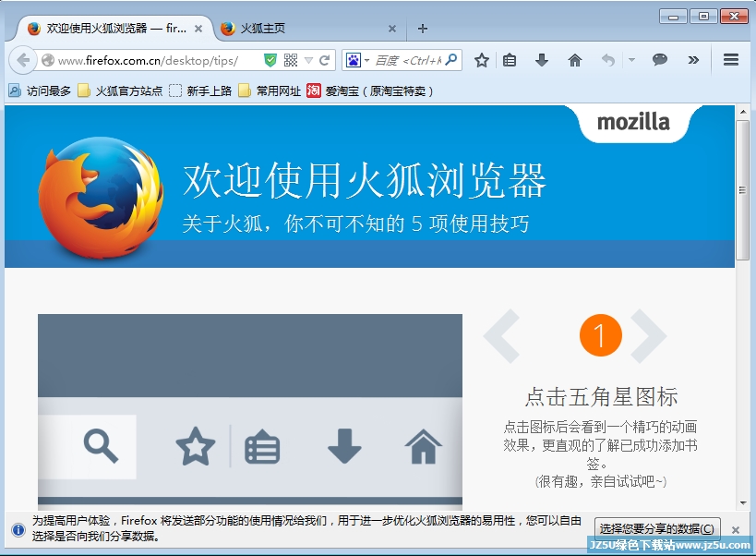Screen dimensions: 756x556
Task: Click the page scrollbar down arrow
Action: pyautogui.click(x=742, y=503)
